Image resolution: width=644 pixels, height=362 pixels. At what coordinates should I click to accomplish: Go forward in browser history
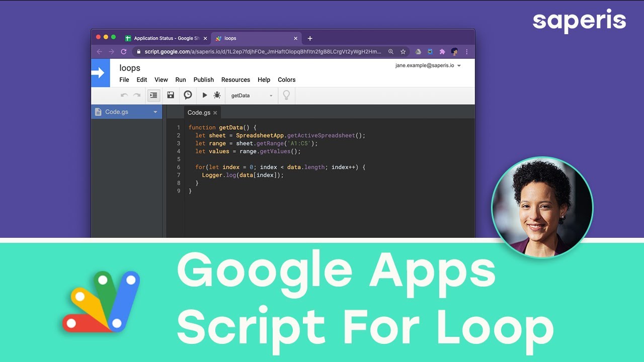click(x=111, y=51)
